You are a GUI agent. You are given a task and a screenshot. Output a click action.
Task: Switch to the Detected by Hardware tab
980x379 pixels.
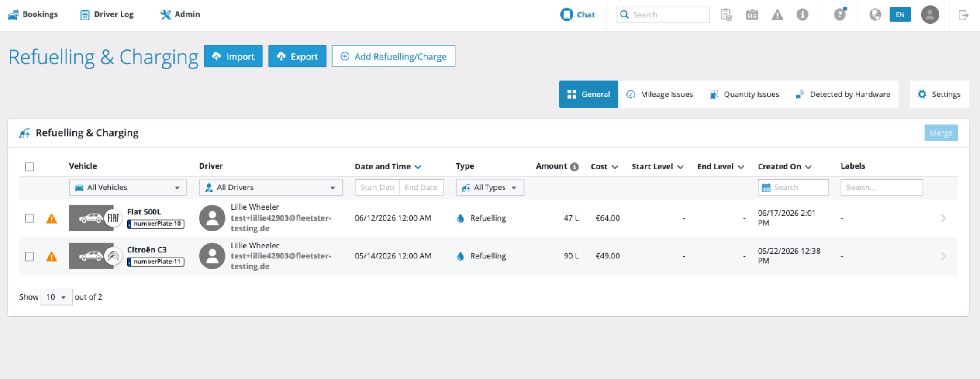[843, 94]
